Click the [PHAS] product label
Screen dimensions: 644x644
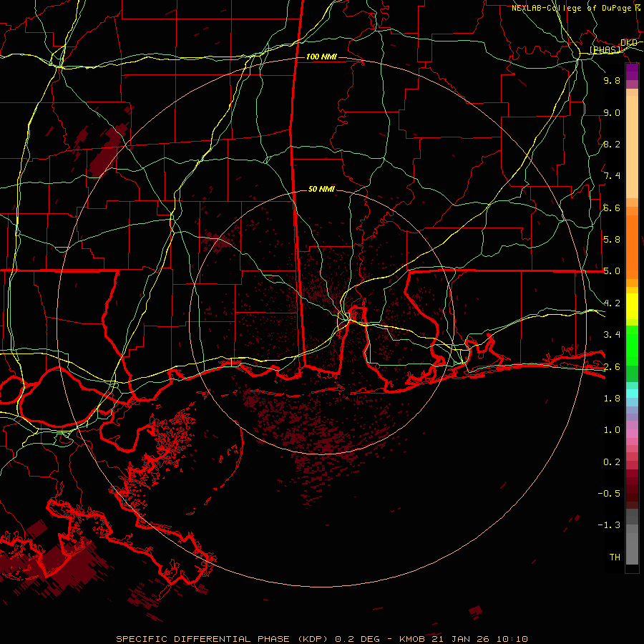[x=605, y=49]
